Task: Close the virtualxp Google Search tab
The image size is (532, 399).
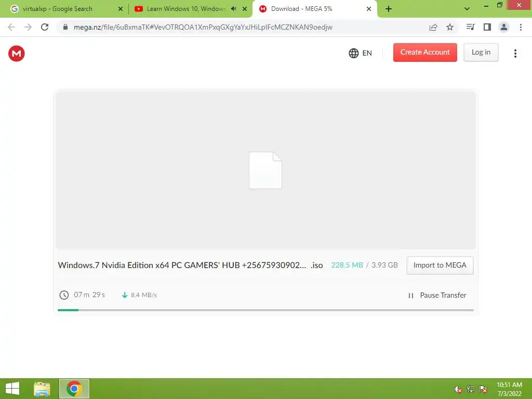Action: [121, 9]
